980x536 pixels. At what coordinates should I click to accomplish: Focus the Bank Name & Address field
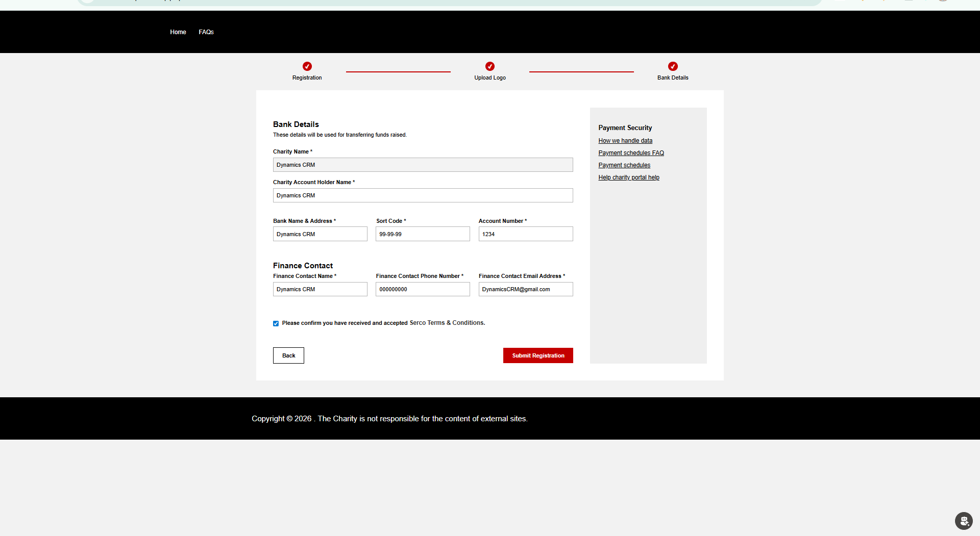320,234
